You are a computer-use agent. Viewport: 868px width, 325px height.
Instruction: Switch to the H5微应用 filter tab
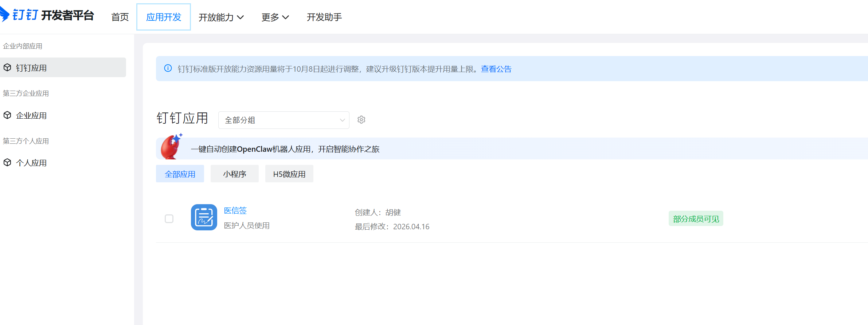click(x=289, y=174)
